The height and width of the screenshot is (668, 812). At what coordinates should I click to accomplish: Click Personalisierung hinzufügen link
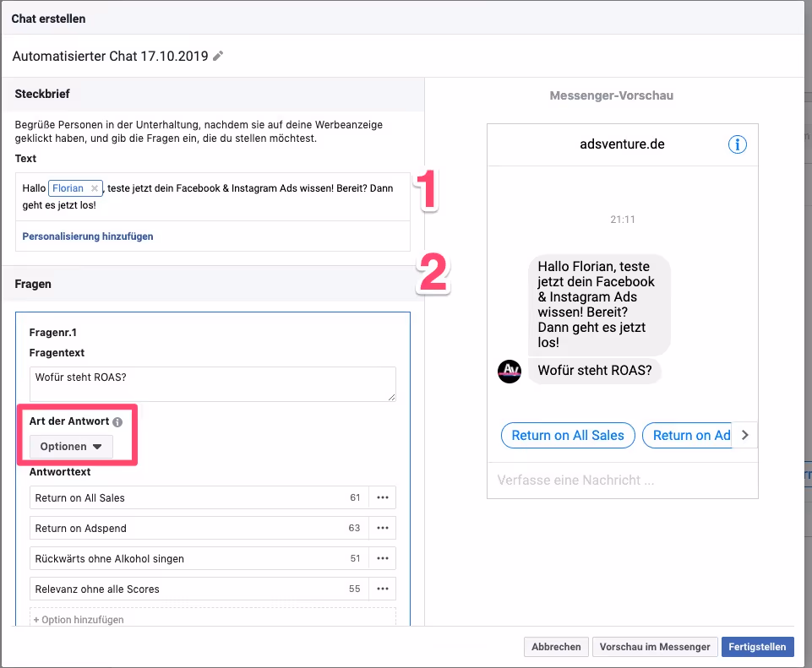[88, 236]
